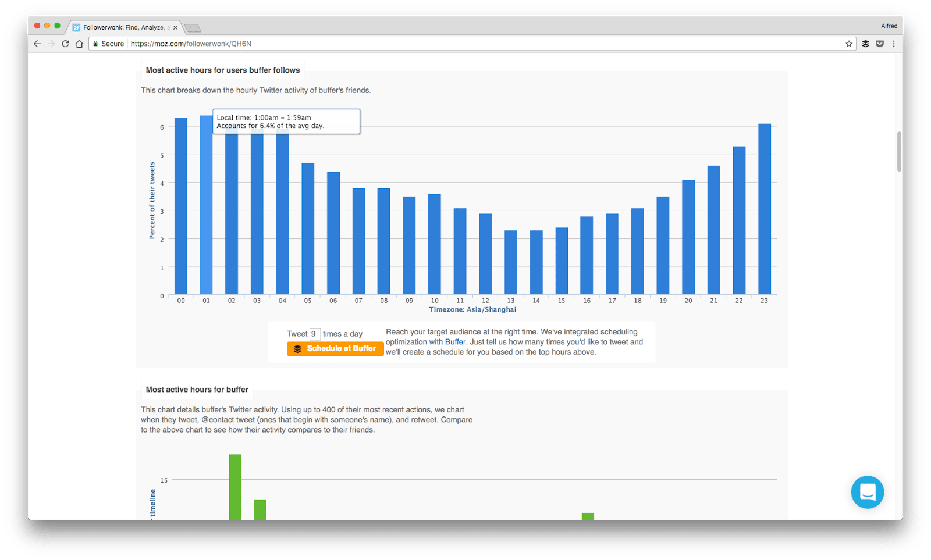Screen dimensions: 931x560
Task: Click the bar for hour 23
Action: click(765, 209)
